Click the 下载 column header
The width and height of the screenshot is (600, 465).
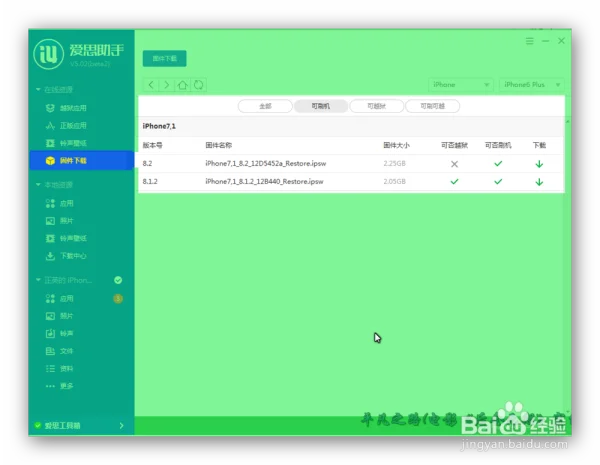point(539,145)
